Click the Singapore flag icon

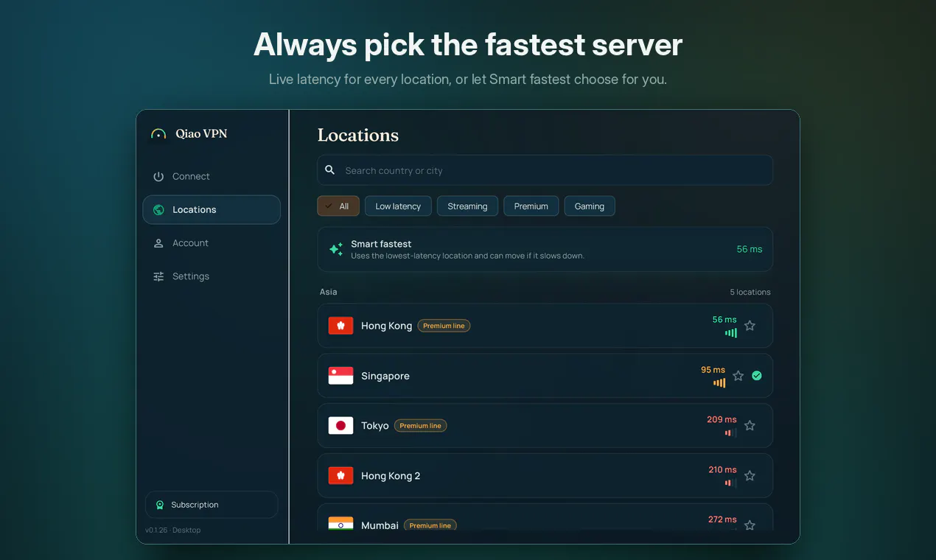[x=340, y=376]
